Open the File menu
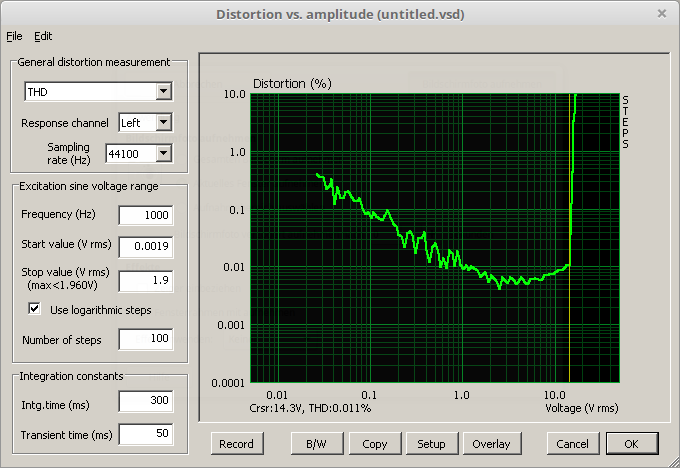The height and width of the screenshot is (468, 680). coord(13,36)
